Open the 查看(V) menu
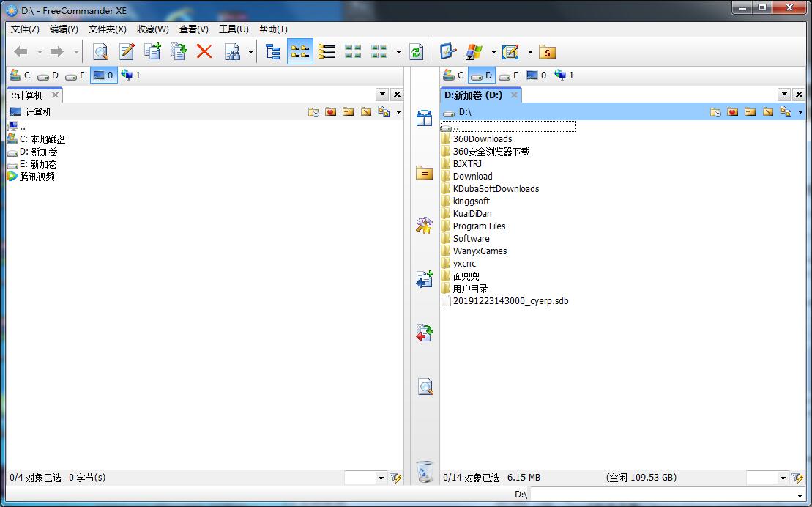 194,29
